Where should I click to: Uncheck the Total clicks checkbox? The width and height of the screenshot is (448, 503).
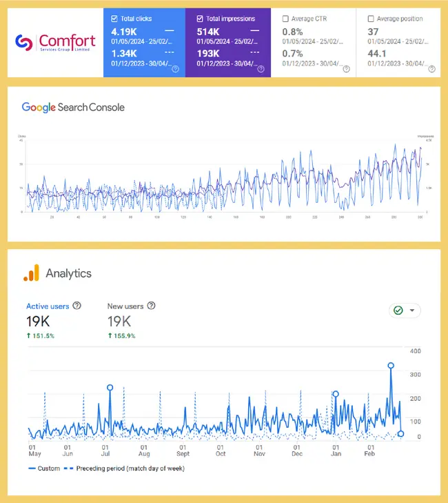coord(114,19)
